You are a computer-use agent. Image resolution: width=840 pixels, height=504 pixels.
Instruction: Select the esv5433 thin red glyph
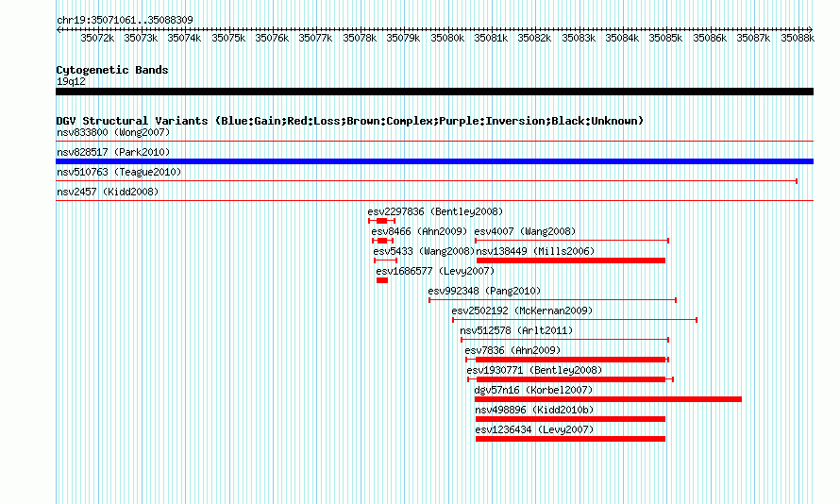pos(385,260)
